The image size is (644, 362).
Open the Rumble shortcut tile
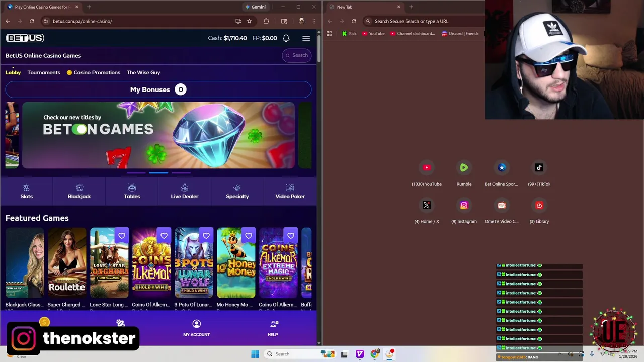pyautogui.click(x=464, y=173)
